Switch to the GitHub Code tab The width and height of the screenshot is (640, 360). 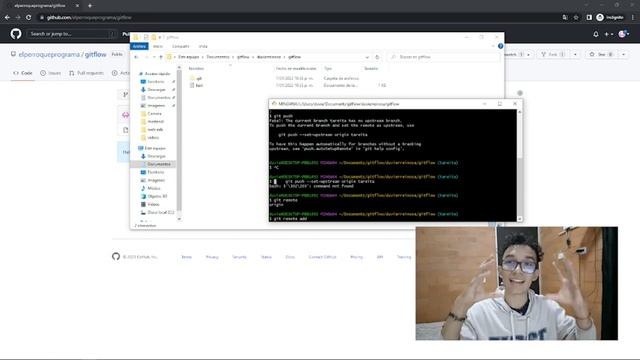[x=22, y=73]
